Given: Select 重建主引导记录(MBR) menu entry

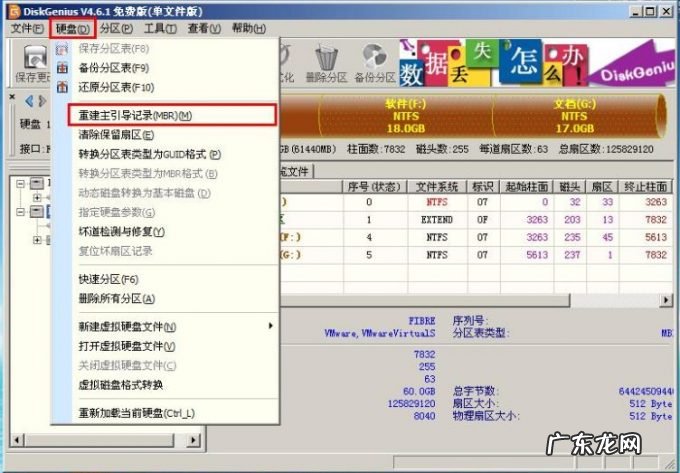Looking at the screenshot, I should [x=172, y=115].
